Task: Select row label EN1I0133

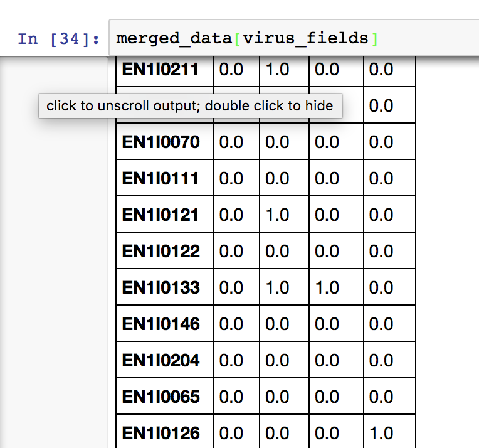Action: tap(161, 287)
